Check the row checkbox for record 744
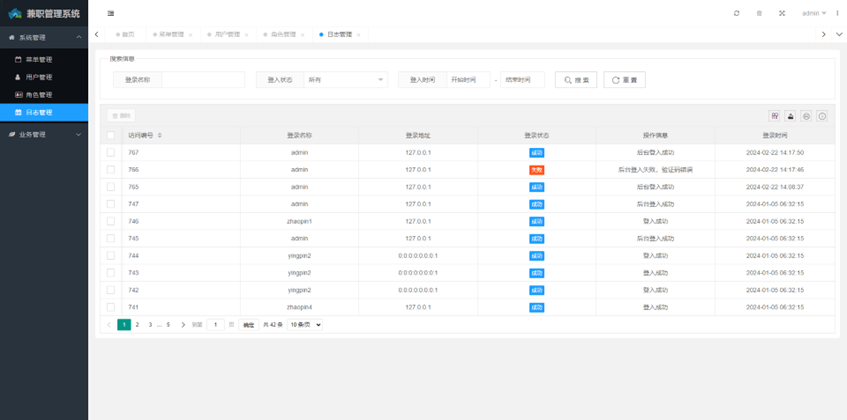847x420 pixels. point(111,255)
